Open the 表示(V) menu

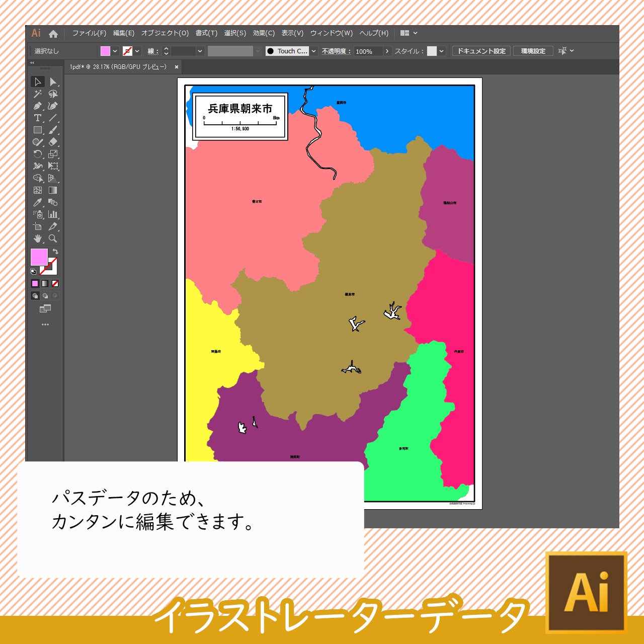pos(292,33)
